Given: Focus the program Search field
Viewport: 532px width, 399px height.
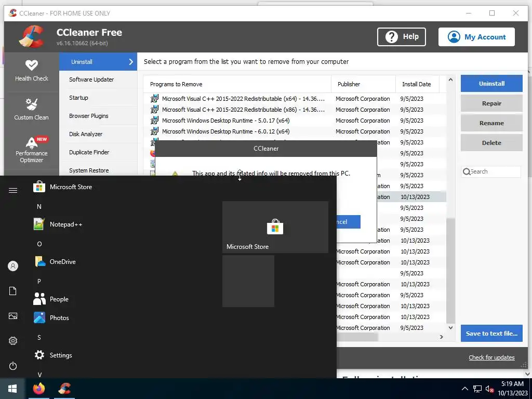Looking at the screenshot, I should click(491, 171).
